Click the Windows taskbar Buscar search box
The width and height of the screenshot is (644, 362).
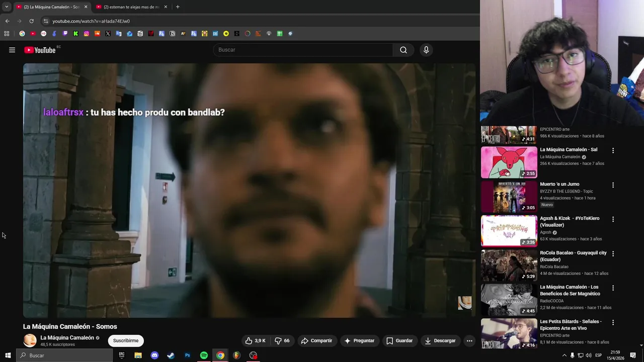pyautogui.click(x=64, y=355)
